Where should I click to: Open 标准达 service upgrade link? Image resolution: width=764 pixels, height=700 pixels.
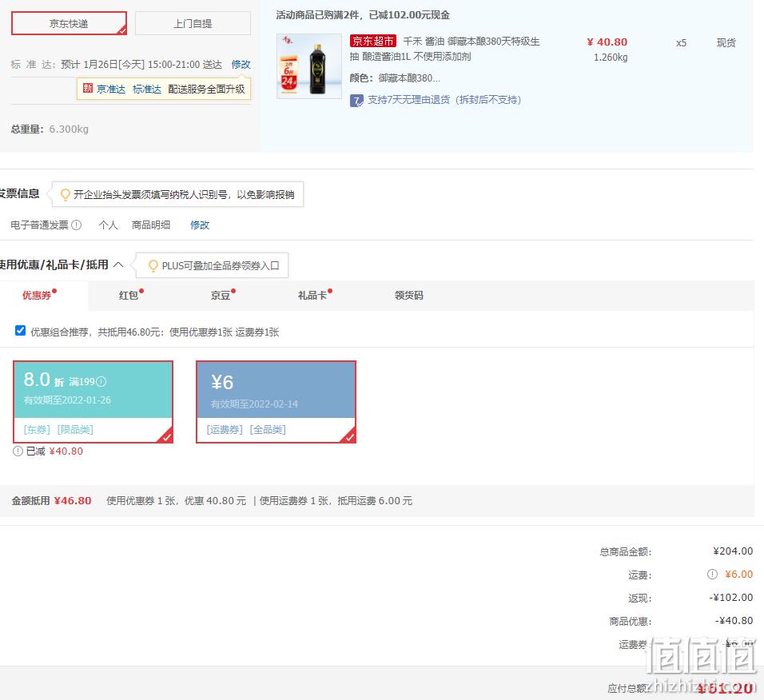tap(147, 89)
